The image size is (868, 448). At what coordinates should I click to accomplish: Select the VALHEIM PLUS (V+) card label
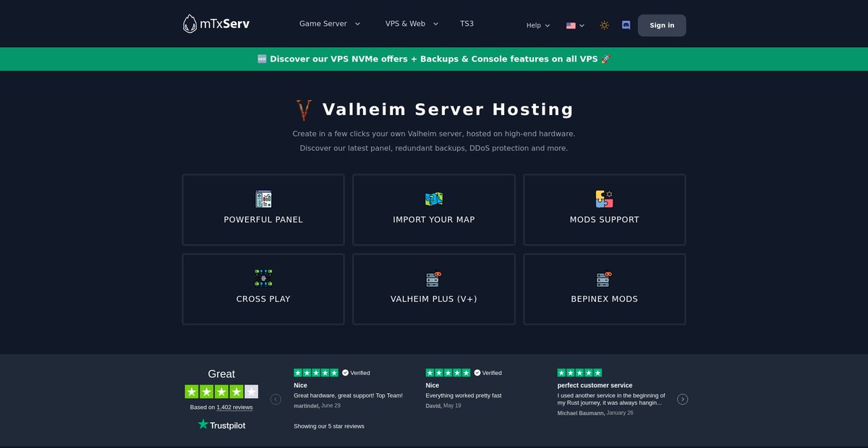click(x=434, y=299)
